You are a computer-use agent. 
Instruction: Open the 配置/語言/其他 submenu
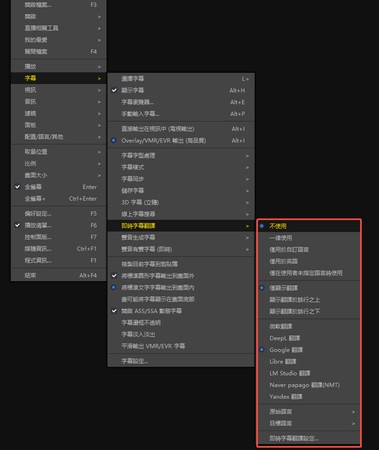click(59, 137)
